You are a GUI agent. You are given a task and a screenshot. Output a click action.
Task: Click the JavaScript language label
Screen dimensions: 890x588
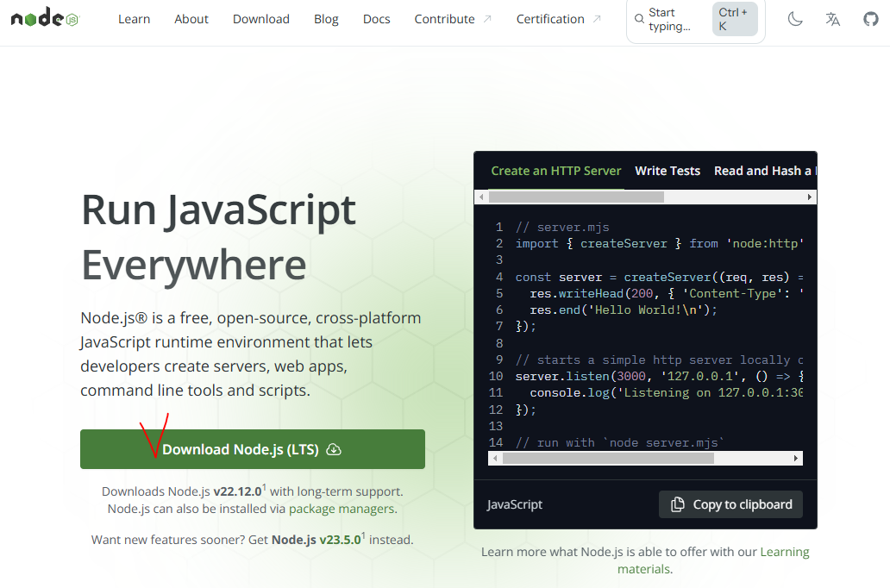514,504
